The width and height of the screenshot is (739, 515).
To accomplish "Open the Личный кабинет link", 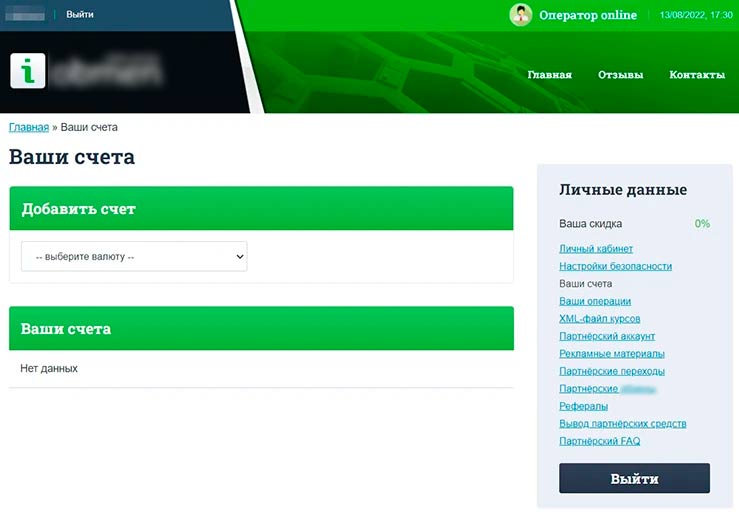I will [595, 249].
